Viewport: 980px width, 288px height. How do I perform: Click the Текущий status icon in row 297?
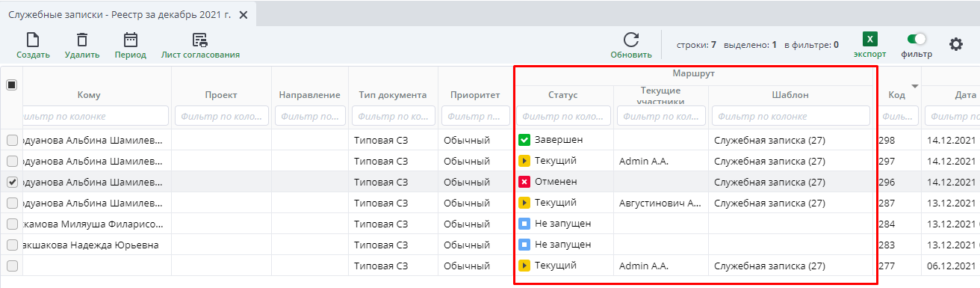(524, 161)
